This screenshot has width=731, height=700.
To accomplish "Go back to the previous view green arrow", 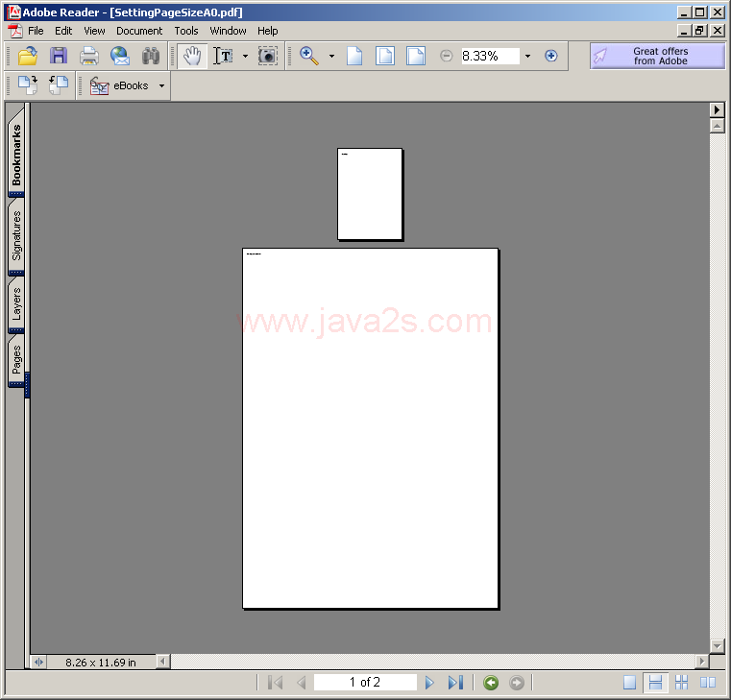I will coord(491,683).
